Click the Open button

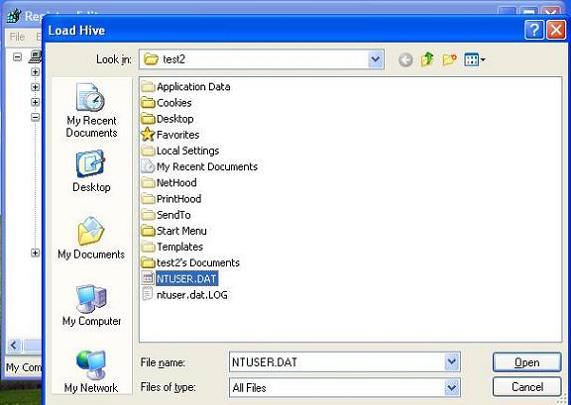click(527, 362)
